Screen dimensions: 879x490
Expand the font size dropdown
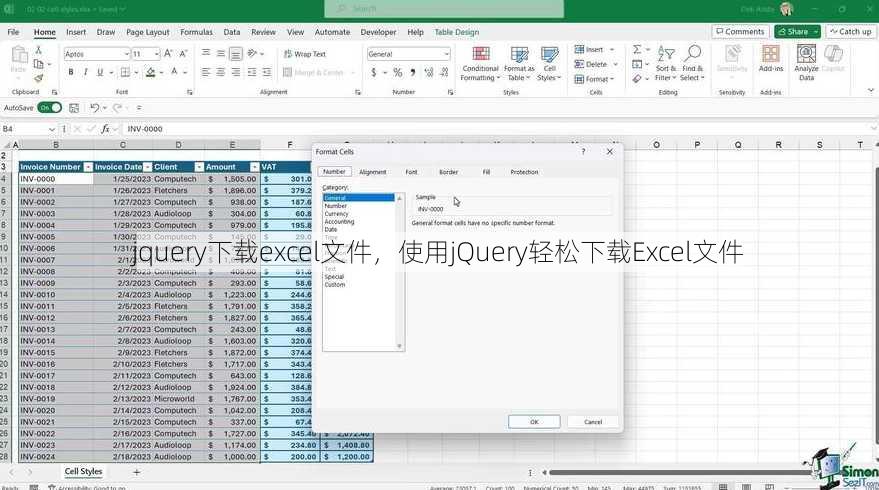pyautogui.click(x=156, y=54)
